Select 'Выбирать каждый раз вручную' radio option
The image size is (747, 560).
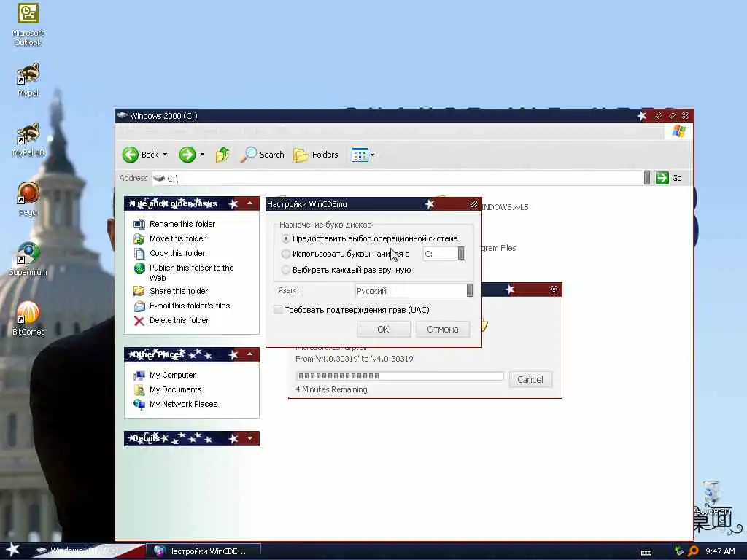286,270
